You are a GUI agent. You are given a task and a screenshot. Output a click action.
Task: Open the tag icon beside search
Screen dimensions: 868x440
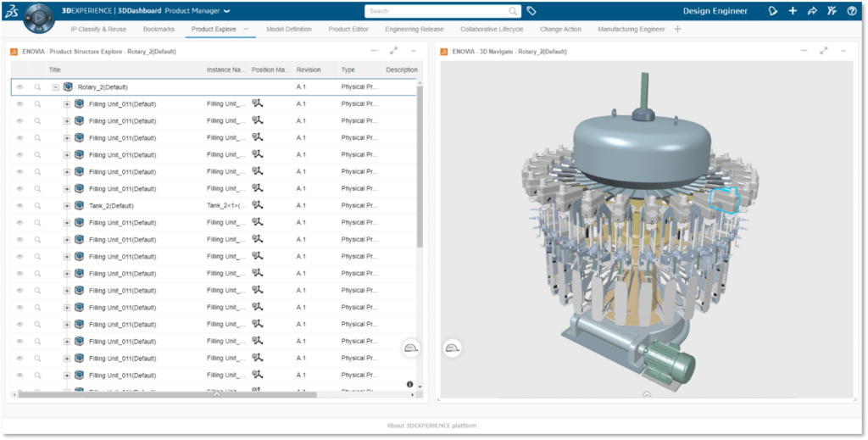[531, 11]
